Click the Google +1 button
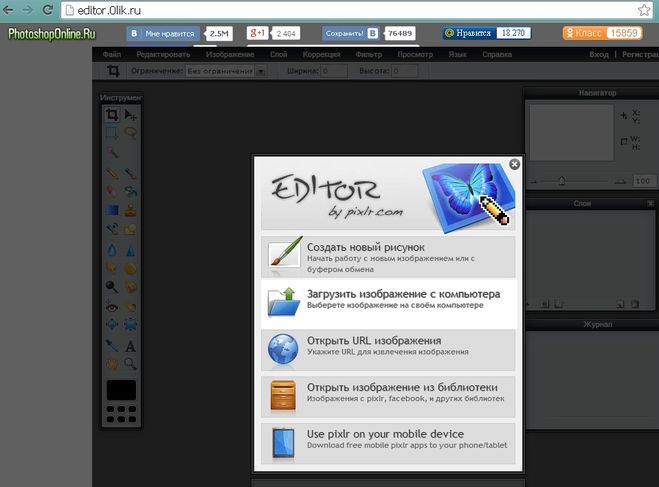 [x=257, y=33]
